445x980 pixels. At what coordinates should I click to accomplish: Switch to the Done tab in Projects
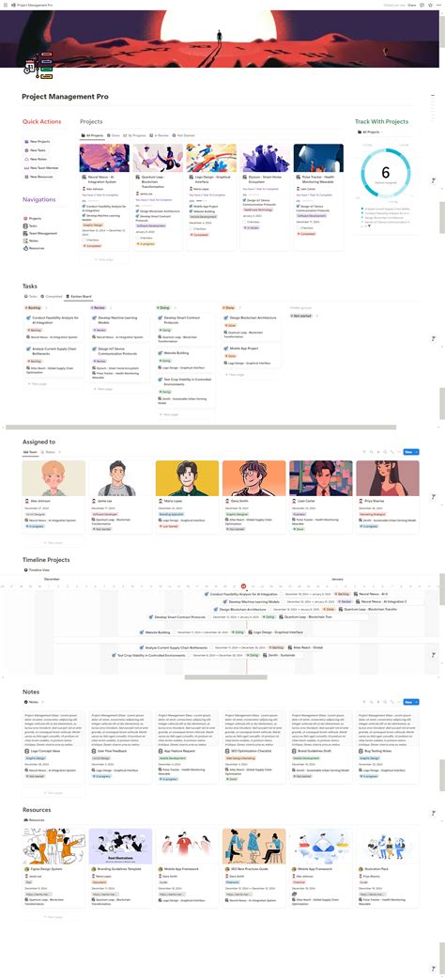pos(114,135)
